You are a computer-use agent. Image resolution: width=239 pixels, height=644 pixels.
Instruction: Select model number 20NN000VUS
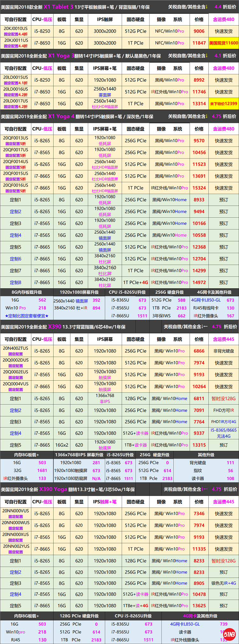point(16,511)
